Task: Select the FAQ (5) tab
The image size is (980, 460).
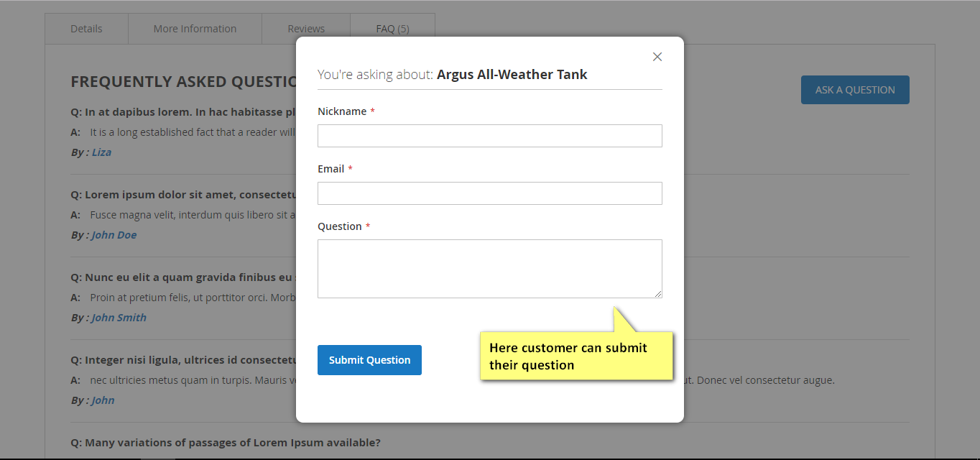Action: click(392, 29)
